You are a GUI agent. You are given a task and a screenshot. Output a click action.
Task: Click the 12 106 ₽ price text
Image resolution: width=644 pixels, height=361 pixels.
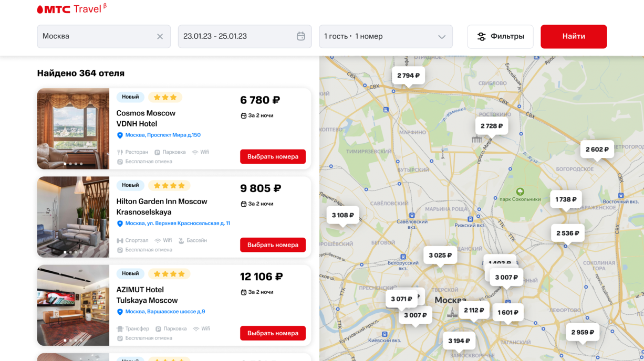[x=262, y=277]
